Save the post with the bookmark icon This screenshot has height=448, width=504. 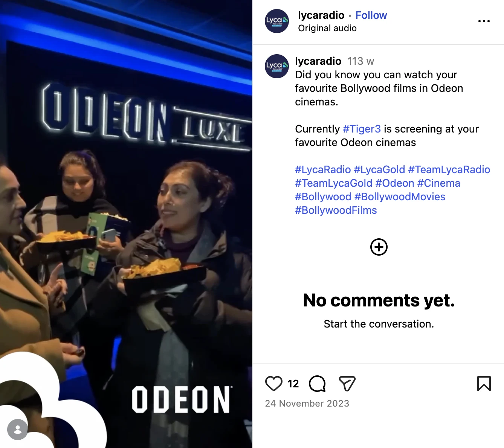(484, 384)
